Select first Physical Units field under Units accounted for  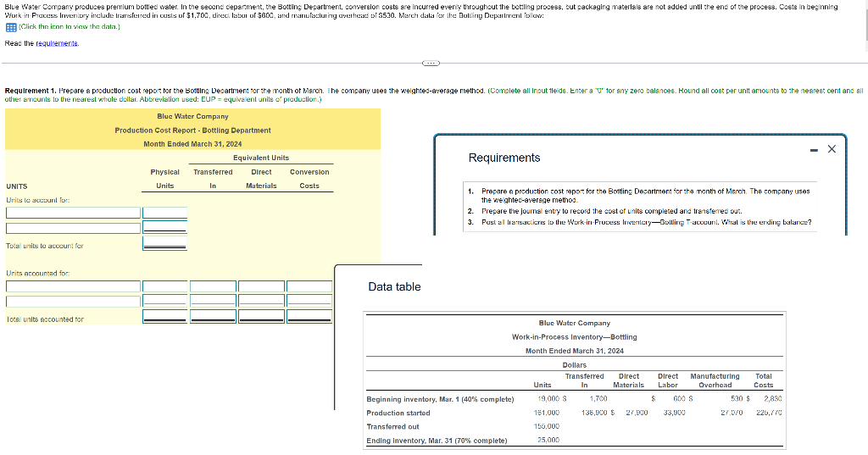coord(165,286)
